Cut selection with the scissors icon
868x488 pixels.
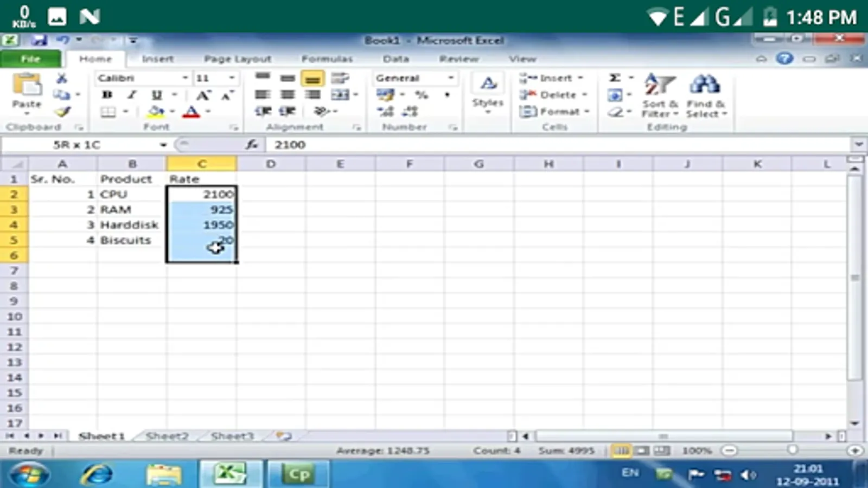(x=62, y=79)
